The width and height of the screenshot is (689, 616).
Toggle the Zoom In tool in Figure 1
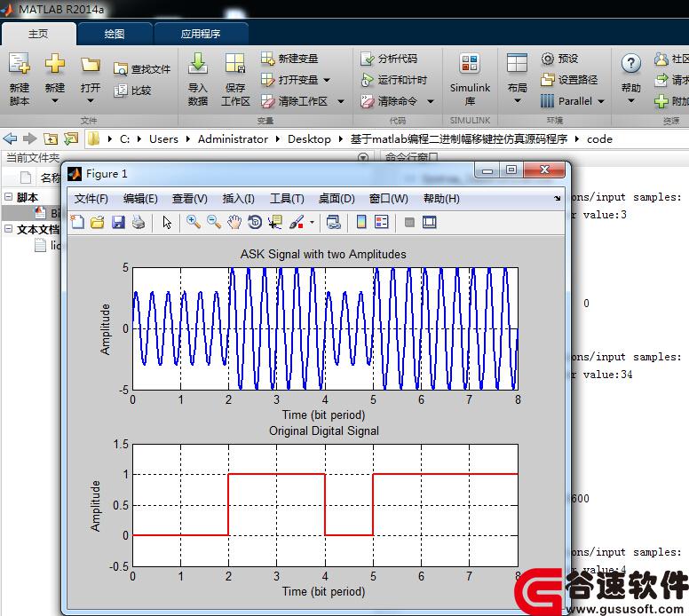[194, 222]
